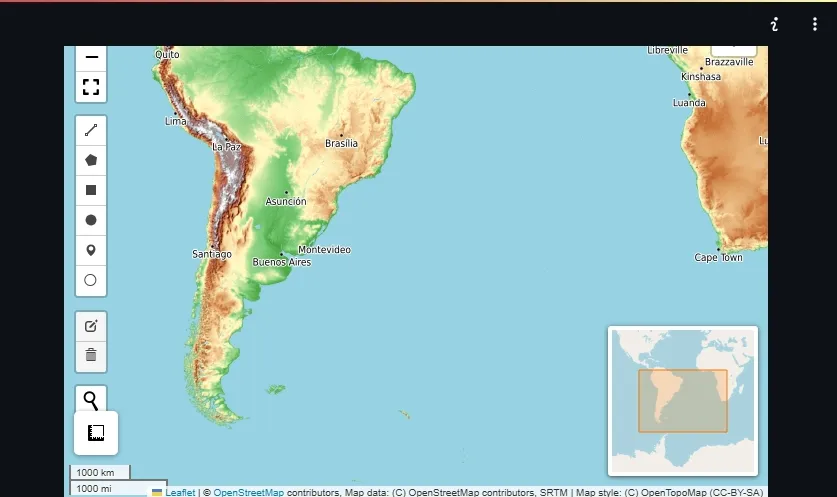
Task: Select the polyline drawing tool
Action: tap(91, 130)
